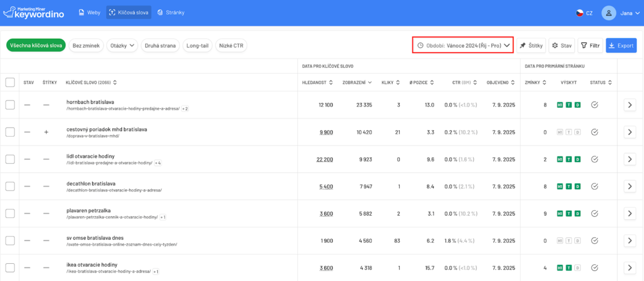Go to the Stránky tab
Image resolution: width=644 pixels, height=281 pixels.
171,12
